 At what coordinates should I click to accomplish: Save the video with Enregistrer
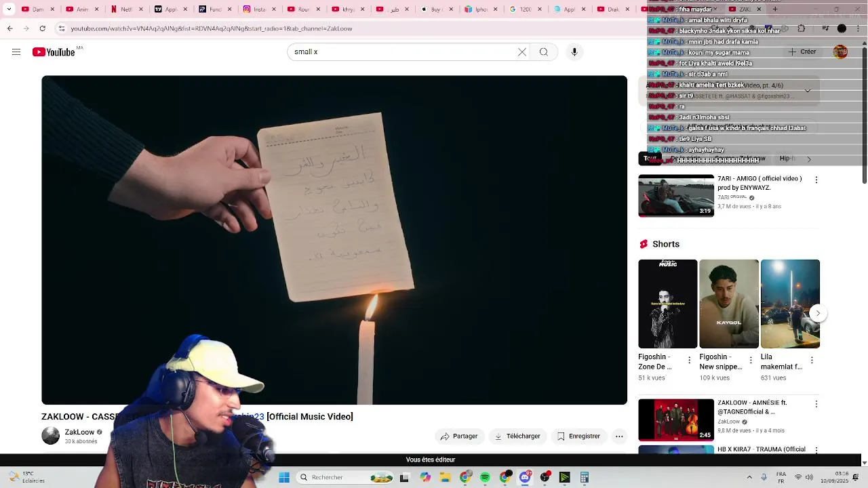[578, 436]
